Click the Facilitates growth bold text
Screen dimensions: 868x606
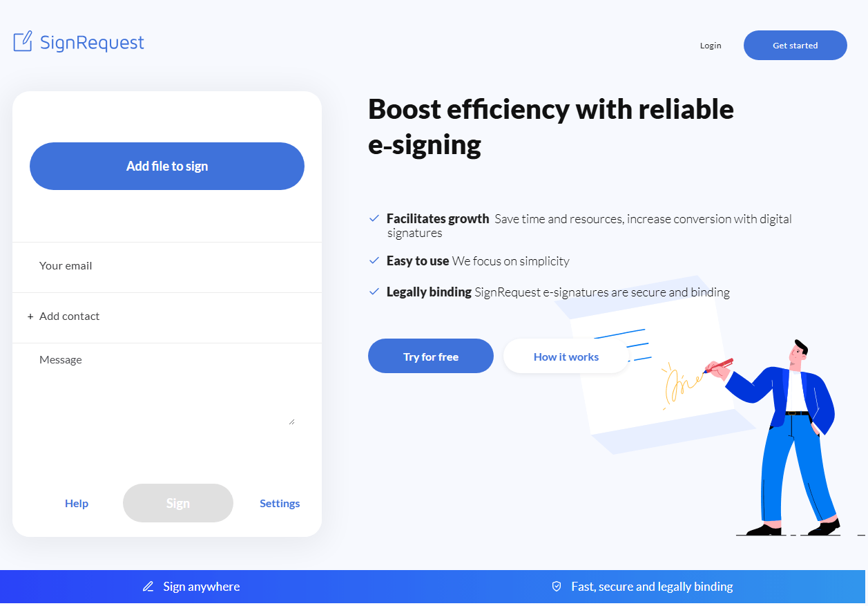click(438, 219)
